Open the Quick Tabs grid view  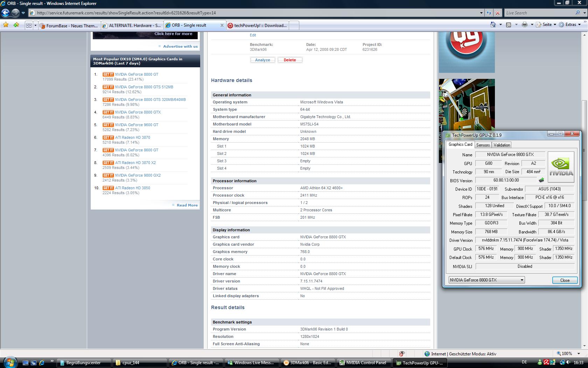[29, 25]
